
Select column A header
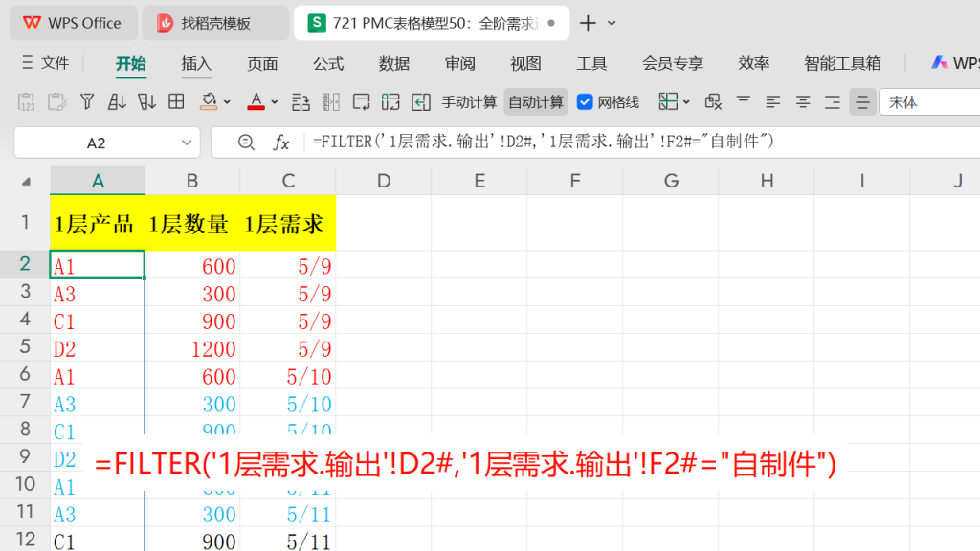98,181
